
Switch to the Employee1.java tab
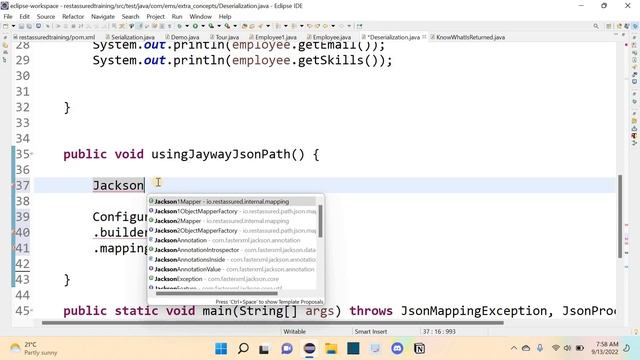(273, 37)
